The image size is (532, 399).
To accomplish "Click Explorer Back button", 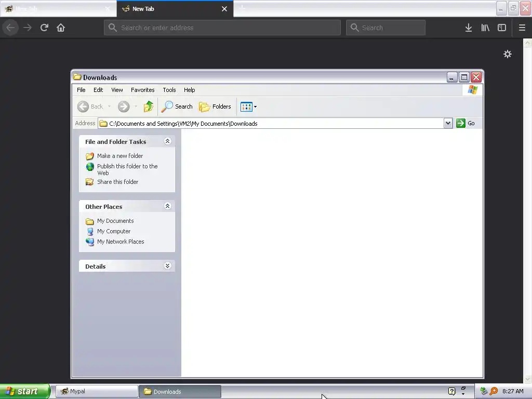I will (x=90, y=107).
